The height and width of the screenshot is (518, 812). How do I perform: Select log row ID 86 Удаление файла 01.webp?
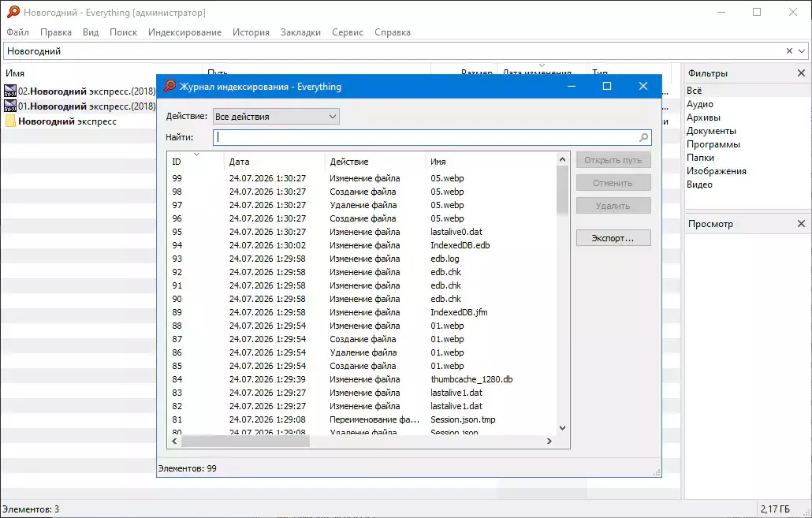(362, 352)
